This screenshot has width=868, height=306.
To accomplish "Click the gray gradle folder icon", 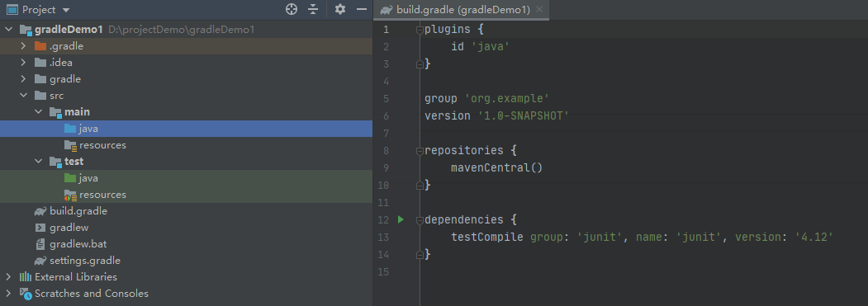I will (40, 79).
